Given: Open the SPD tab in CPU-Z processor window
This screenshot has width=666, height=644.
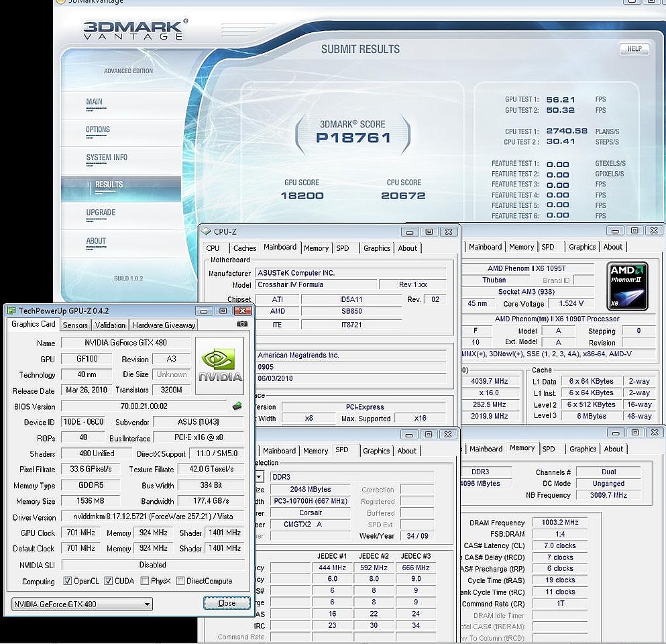Looking at the screenshot, I should click(x=548, y=247).
